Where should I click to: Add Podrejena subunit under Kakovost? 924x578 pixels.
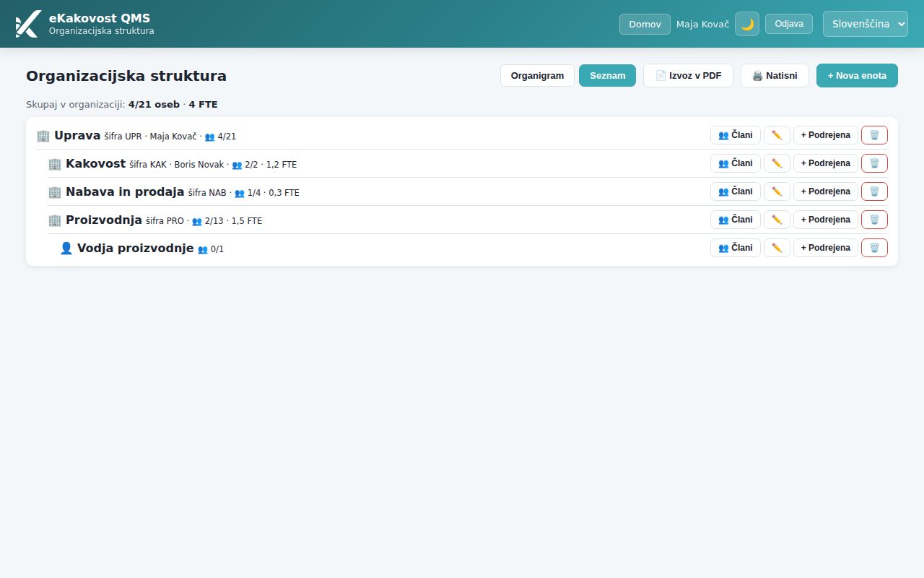[x=826, y=163]
